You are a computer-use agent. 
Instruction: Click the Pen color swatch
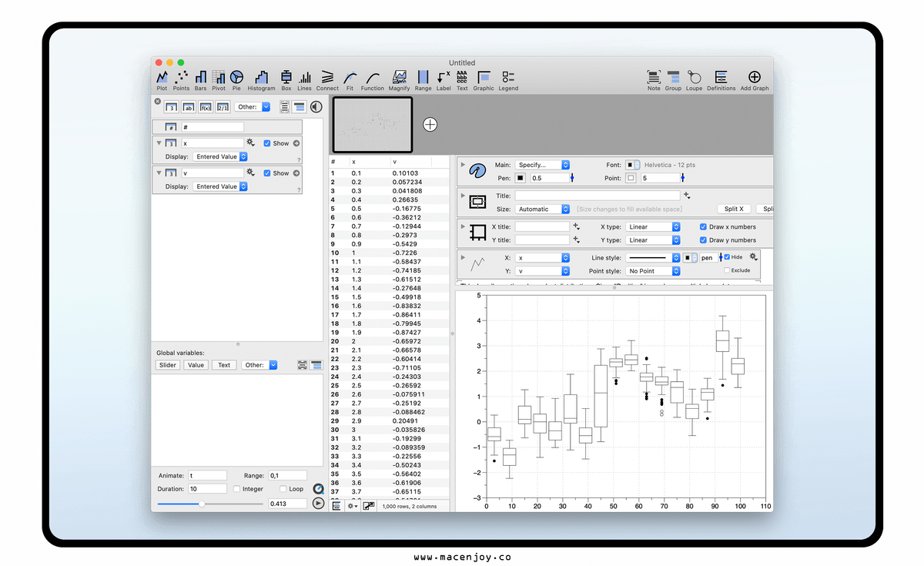[521, 178]
